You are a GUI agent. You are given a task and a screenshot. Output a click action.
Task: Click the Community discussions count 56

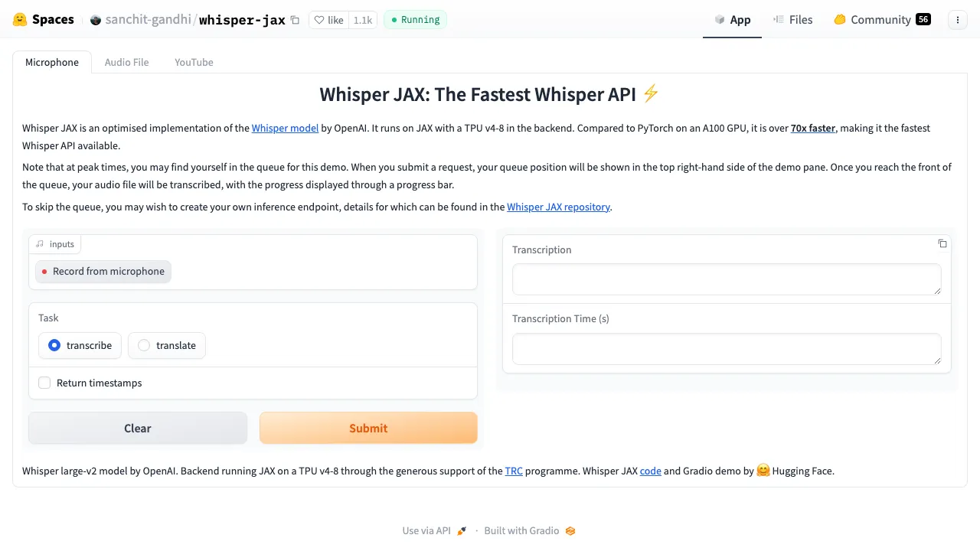click(923, 19)
